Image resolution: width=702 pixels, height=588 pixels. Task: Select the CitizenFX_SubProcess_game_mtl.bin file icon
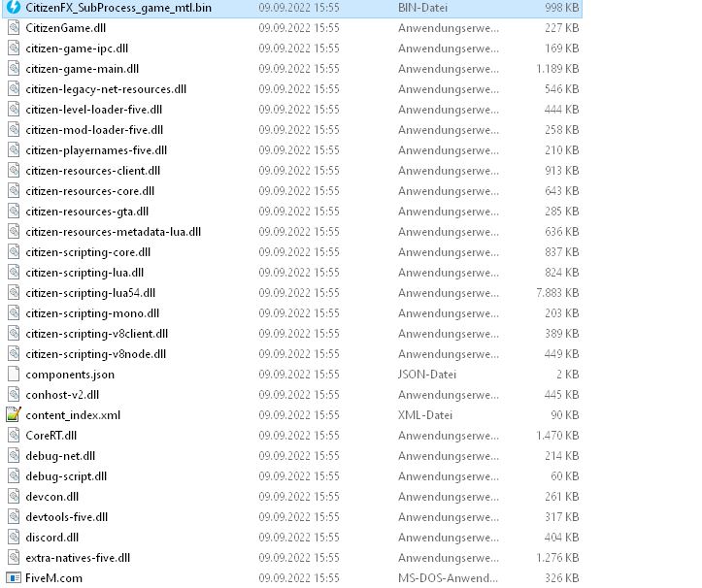(14, 7)
